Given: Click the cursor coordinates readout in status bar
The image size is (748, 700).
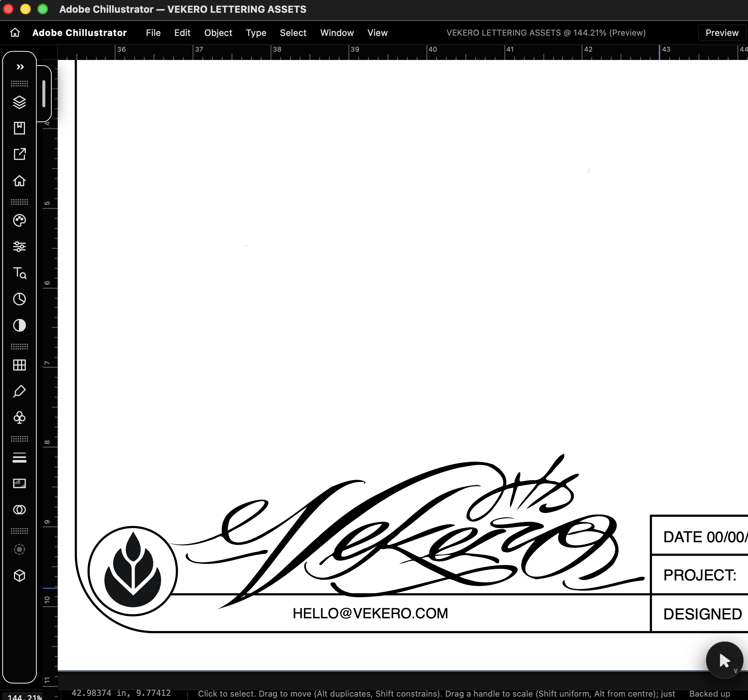Looking at the screenshot, I should [121, 693].
